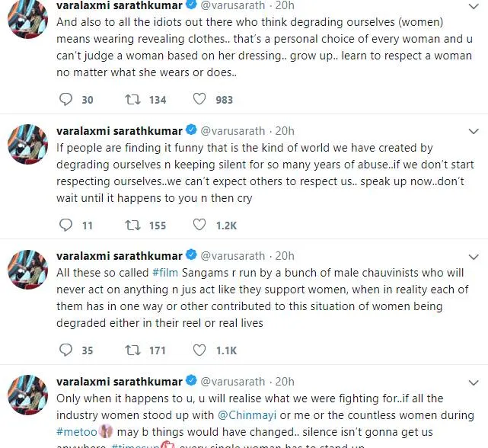This screenshot has height=448, width=488.
Task: Click the 20h timestamp on the second tweet
Action: (285, 130)
